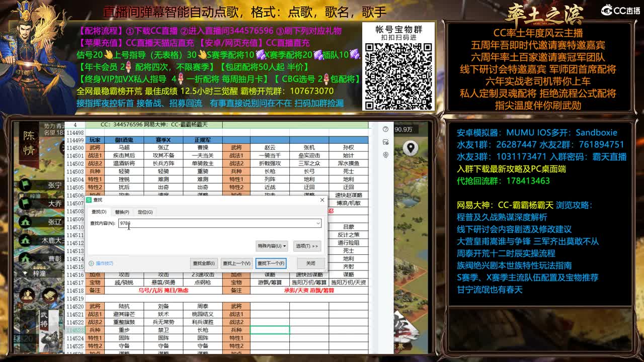The image size is (644, 362).
Task: Click the CC直播 logo at the top right
Action: coord(620,10)
